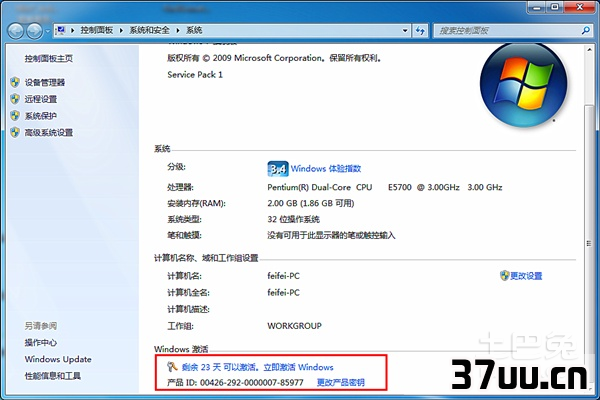Expand arrow after 控制面板 breadcrumb

121,30
